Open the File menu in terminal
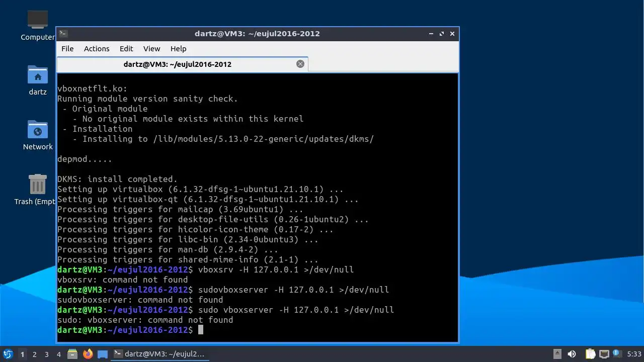Viewport: 644px width, 362px height. click(67, 49)
